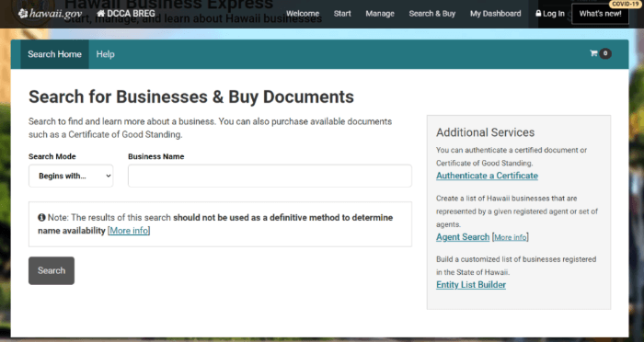The image size is (644, 342).
Task: Open the Manage menu item
Action: [x=380, y=14]
